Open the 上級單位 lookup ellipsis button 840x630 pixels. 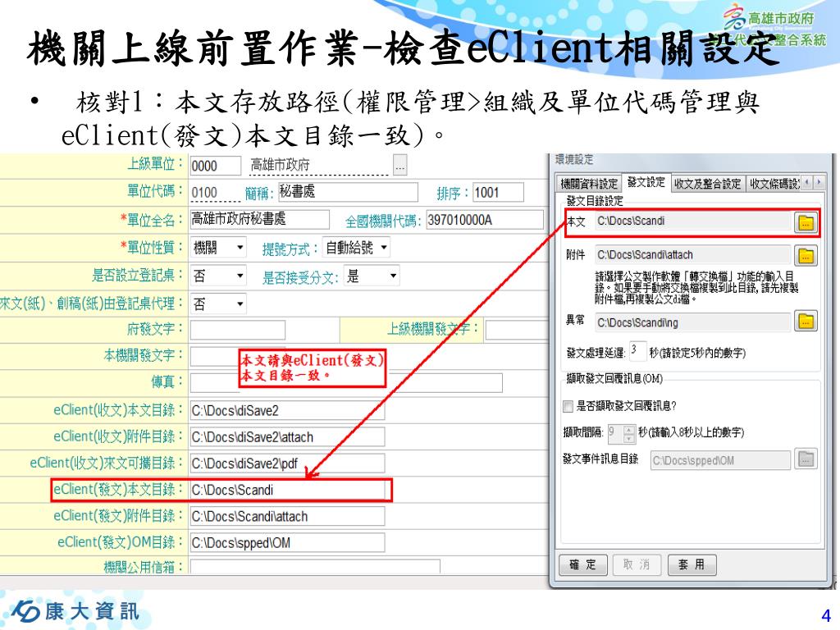pos(399,166)
